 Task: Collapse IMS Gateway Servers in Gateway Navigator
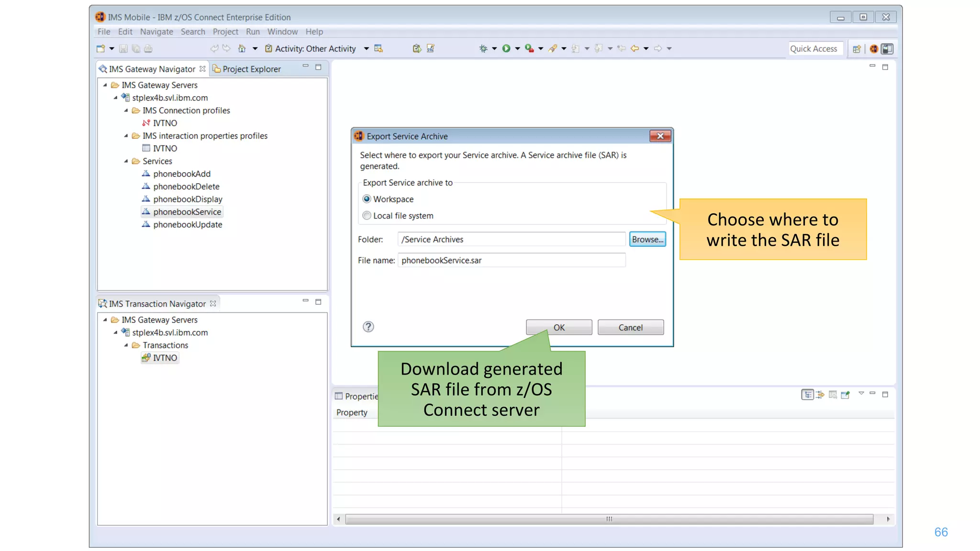point(105,85)
